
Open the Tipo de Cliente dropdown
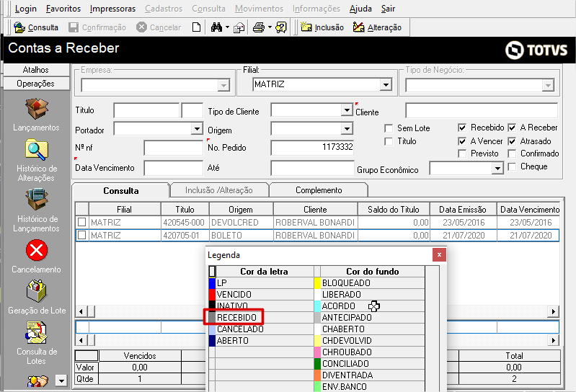[347, 110]
